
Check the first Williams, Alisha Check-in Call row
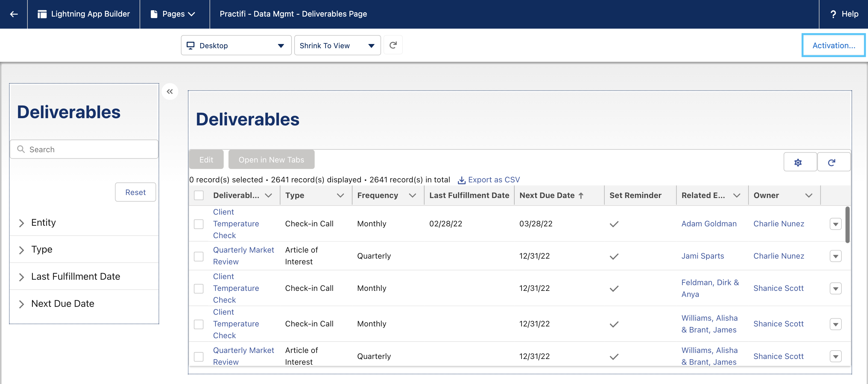[x=199, y=324]
